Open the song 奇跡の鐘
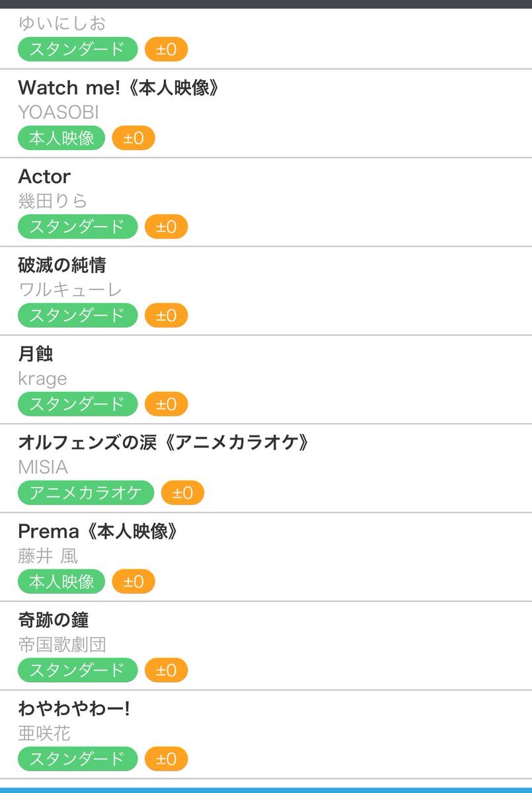The height and width of the screenshot is (793, 532). (x=54, y=620)
